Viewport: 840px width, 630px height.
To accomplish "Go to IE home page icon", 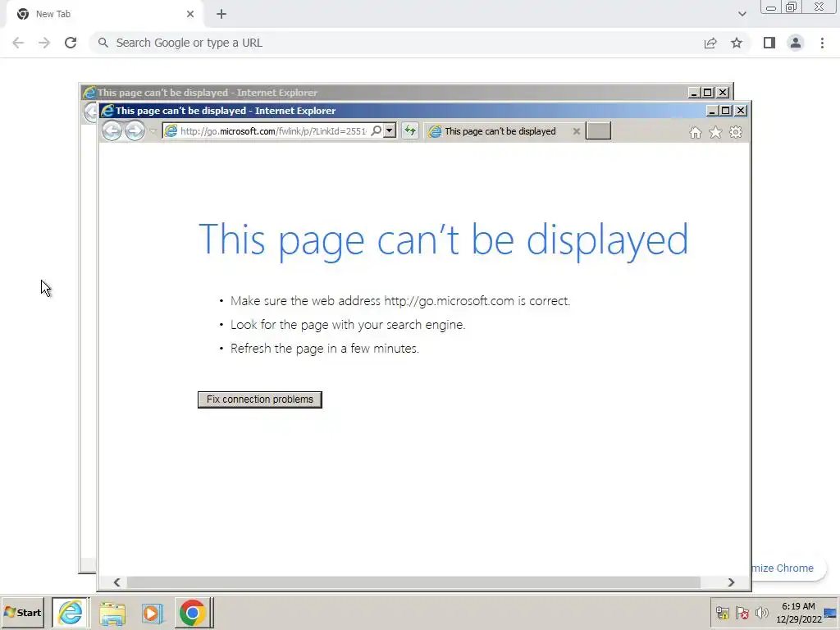I will [x=696, y=132].
